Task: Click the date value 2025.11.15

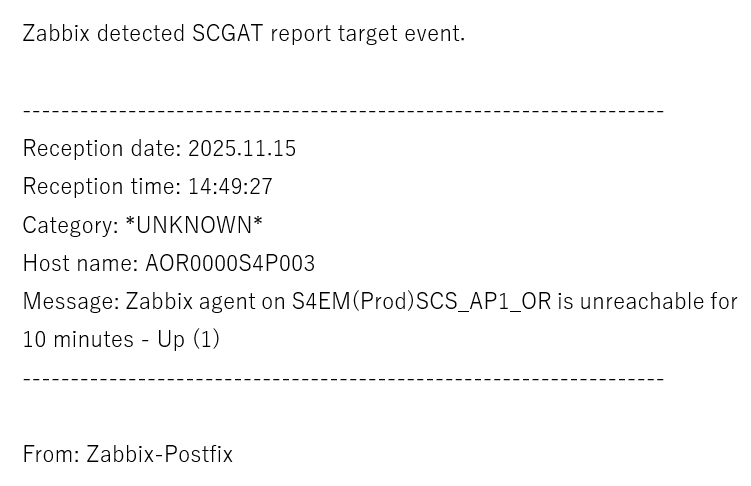Action: pyautogui.click(x=242, y=149)
